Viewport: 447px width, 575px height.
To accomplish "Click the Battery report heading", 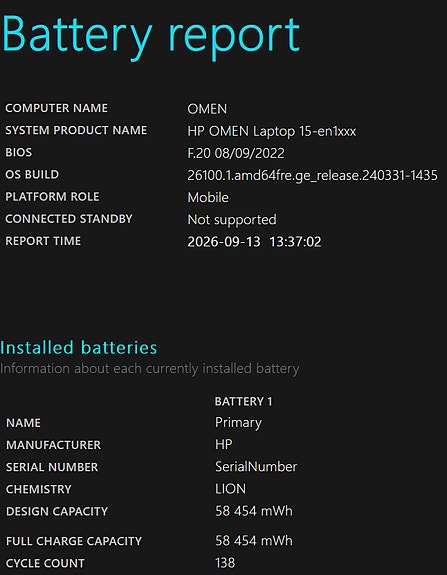I will click(151, 37).
